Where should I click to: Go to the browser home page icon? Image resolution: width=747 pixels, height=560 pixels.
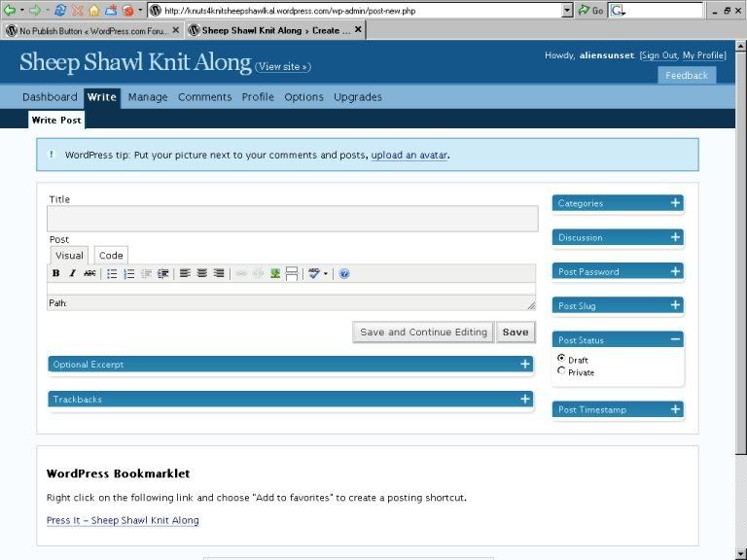coord(93,10)
